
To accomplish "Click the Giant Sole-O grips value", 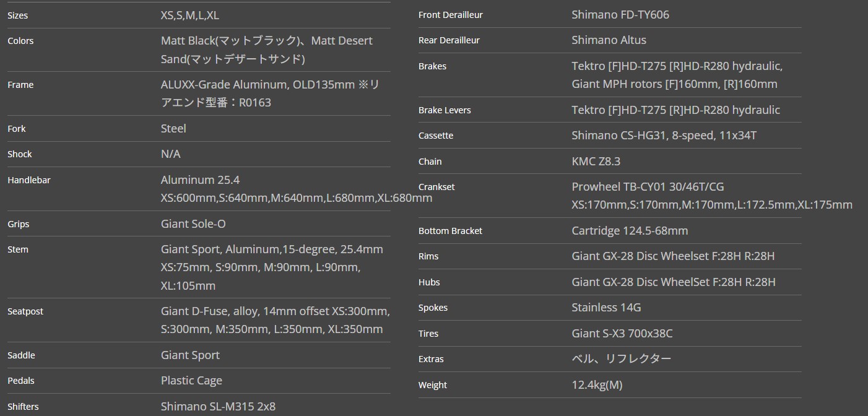I will coord(193,224).
